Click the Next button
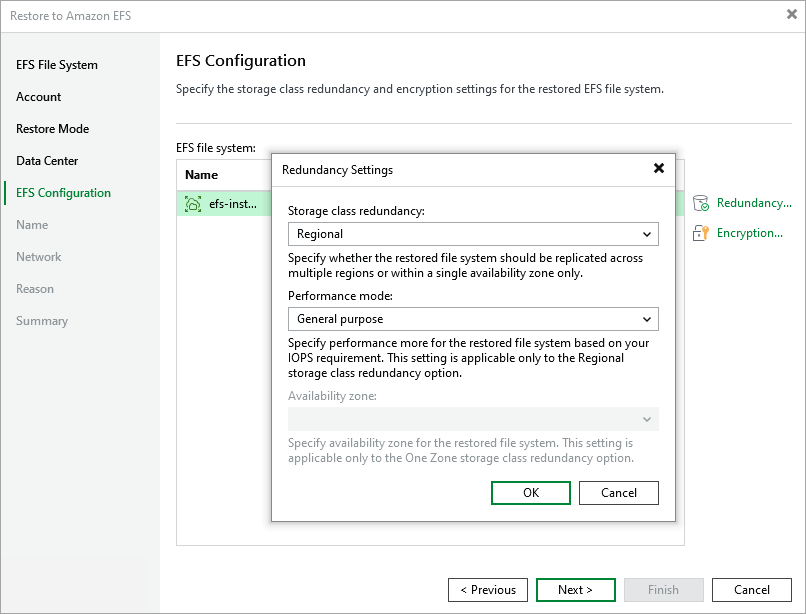806x614 pixels. [575, 590]
